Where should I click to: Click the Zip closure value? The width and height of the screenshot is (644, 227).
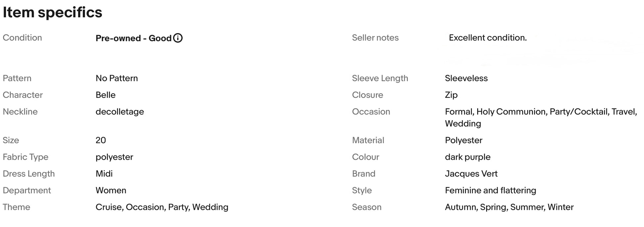(451, 95)
